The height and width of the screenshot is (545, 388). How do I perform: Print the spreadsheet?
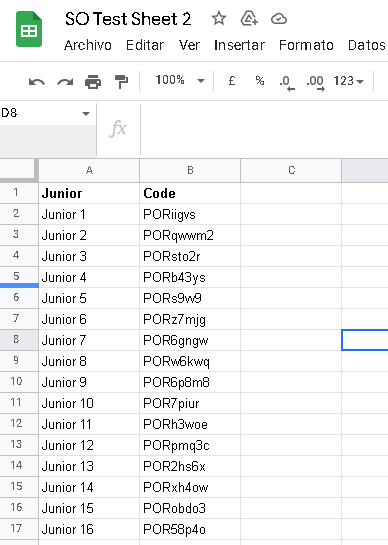(93, 82)
